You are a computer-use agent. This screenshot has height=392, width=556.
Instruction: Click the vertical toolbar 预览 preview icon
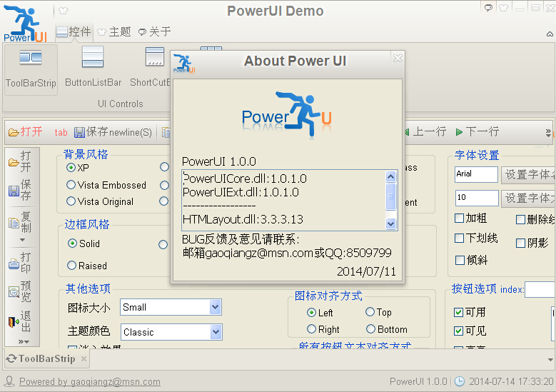point(14,292)
